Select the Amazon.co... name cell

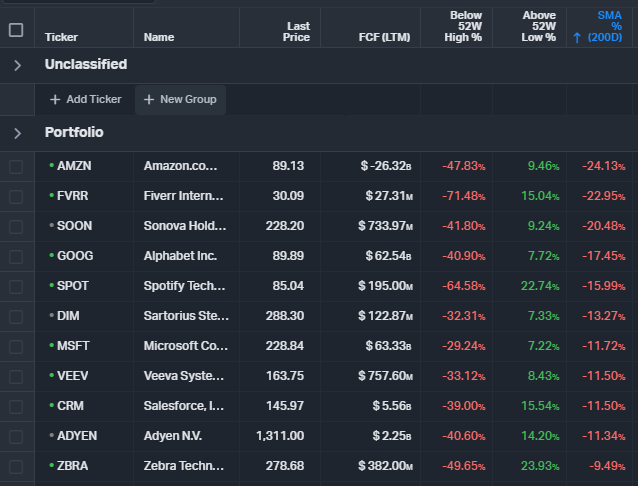[x=180, y=166]
